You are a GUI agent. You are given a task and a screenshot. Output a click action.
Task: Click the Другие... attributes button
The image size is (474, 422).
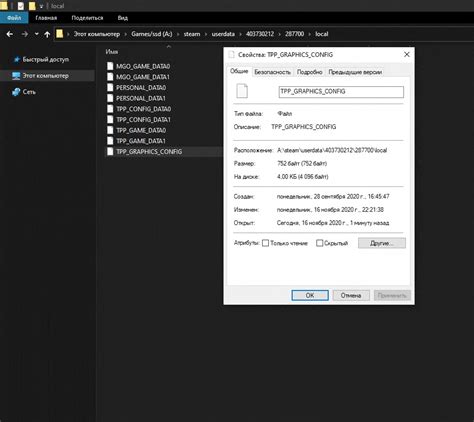[382, 243]
